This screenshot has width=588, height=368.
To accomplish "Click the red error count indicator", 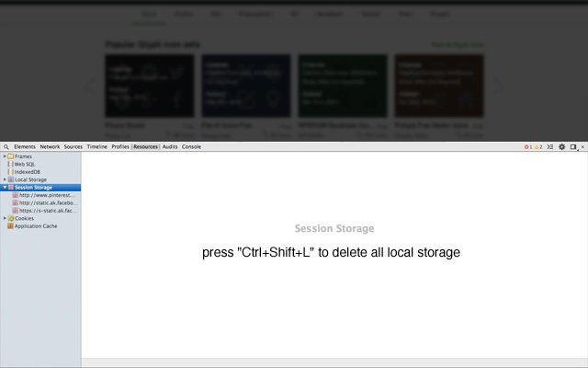I will (x=528, y=147).
